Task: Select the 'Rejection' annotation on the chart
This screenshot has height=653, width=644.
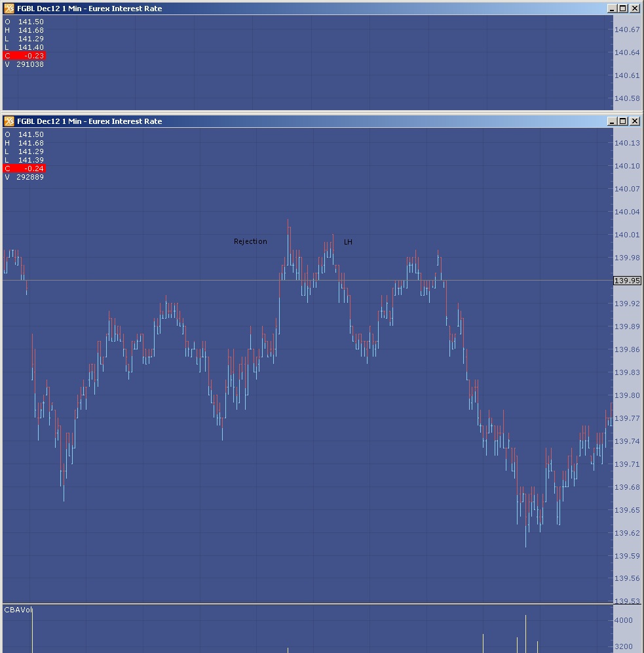Action: (250, 241)
